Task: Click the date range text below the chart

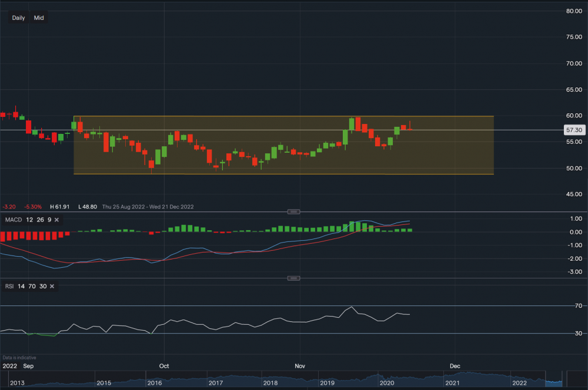Action: pos(148,207)
